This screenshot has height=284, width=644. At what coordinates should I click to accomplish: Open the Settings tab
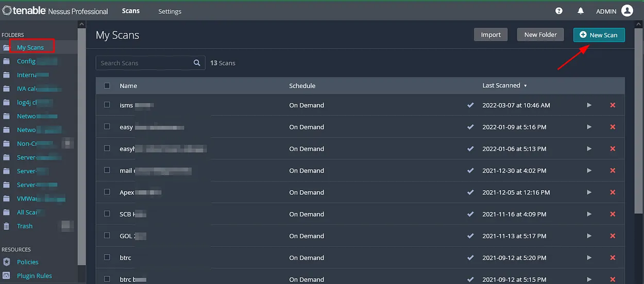tap(170, 11)
